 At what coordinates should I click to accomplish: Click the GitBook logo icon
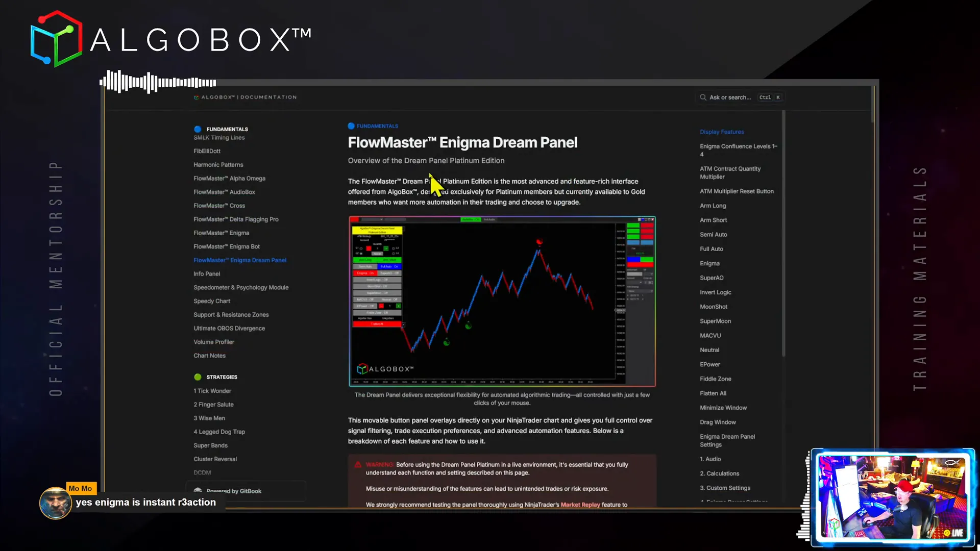(198, 491)
